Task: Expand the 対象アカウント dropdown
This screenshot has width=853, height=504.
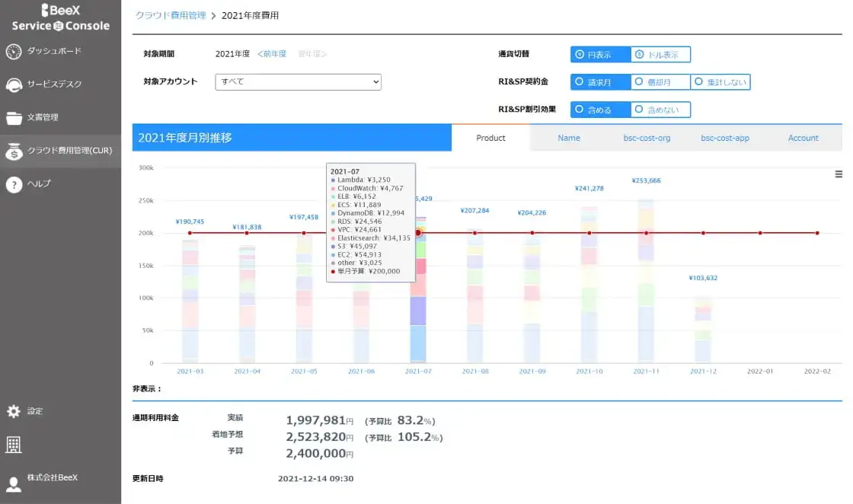Action: click(x=298, y=81)
